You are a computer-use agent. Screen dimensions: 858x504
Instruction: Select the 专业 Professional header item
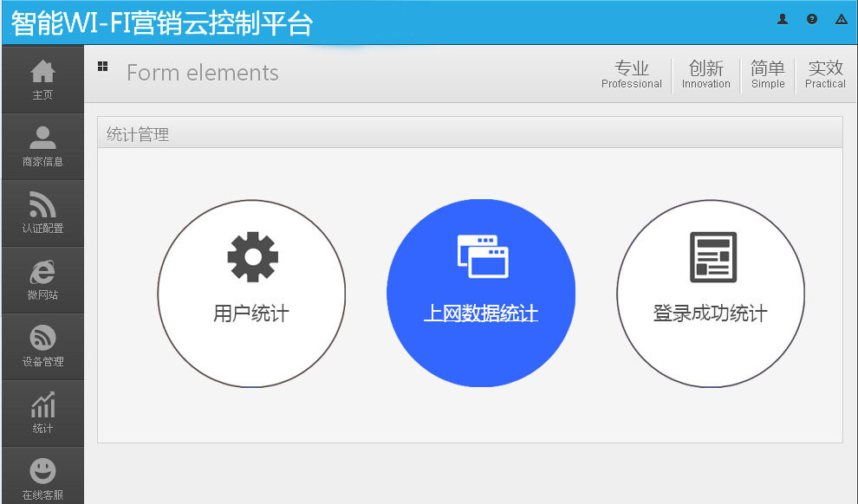(631, 74)
